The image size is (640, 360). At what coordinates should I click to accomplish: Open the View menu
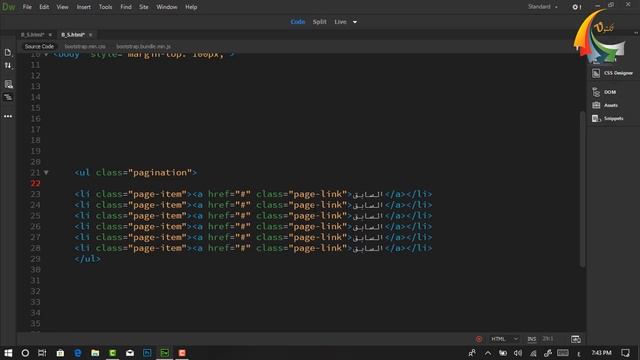[62, 7]
